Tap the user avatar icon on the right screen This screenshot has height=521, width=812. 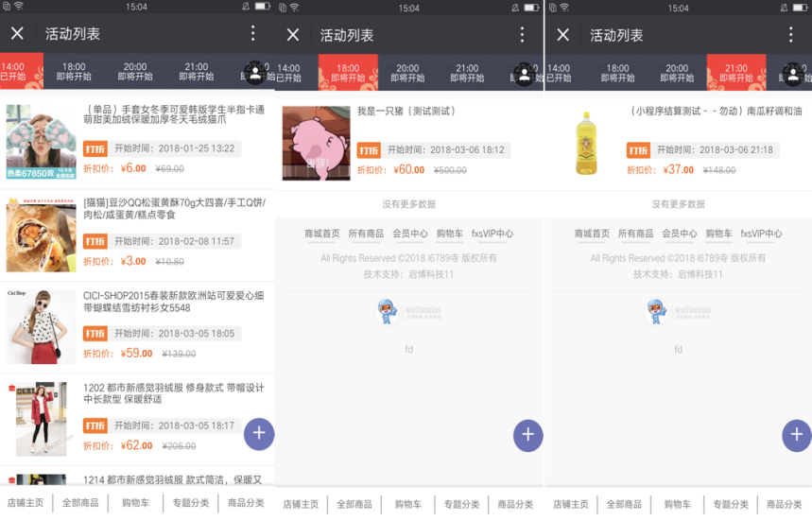coord(794,73)
